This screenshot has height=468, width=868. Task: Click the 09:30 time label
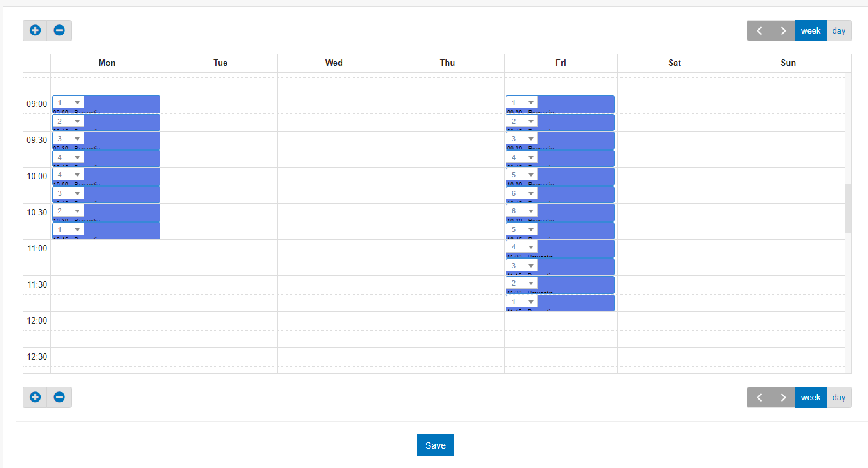tap(37, 140)
